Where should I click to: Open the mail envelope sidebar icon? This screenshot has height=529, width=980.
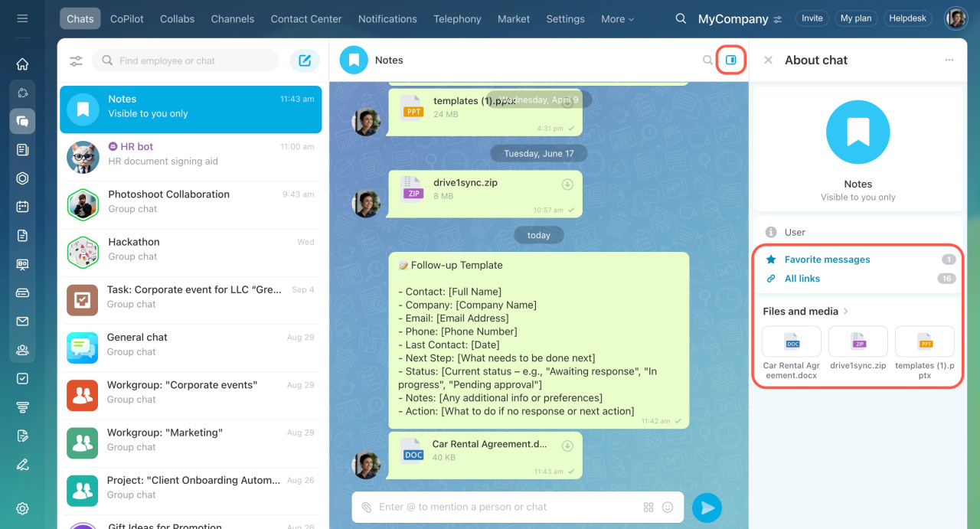click(22, 322)
